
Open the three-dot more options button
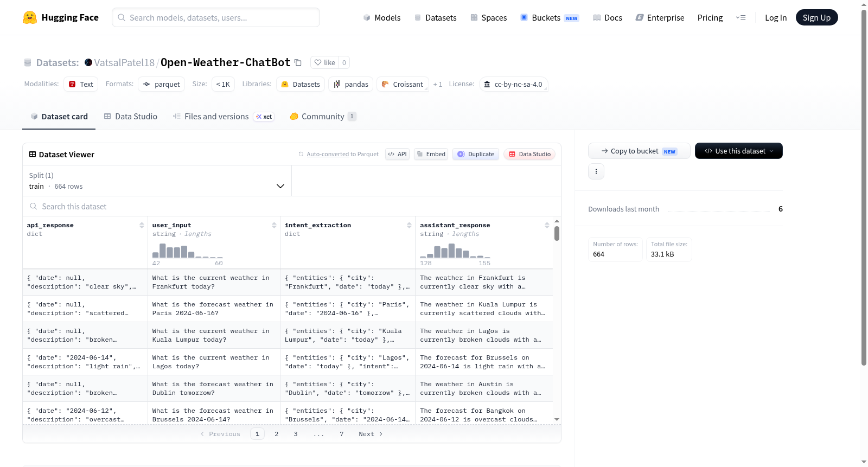[596, 171]
